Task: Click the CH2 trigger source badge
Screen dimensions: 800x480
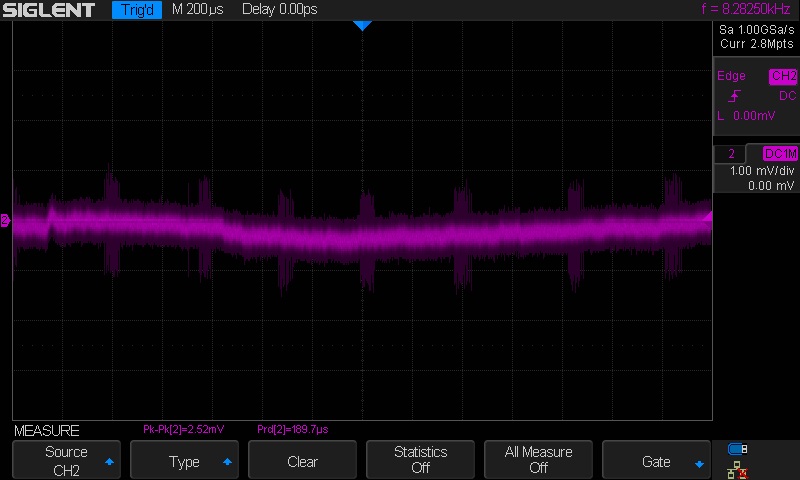Action: [x=783, y=77]
